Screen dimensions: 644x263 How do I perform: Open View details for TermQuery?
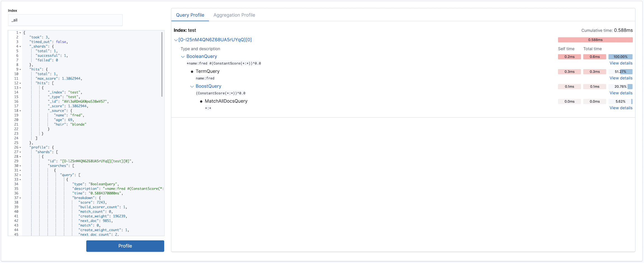pyautogui.click(x=621, y=78)
